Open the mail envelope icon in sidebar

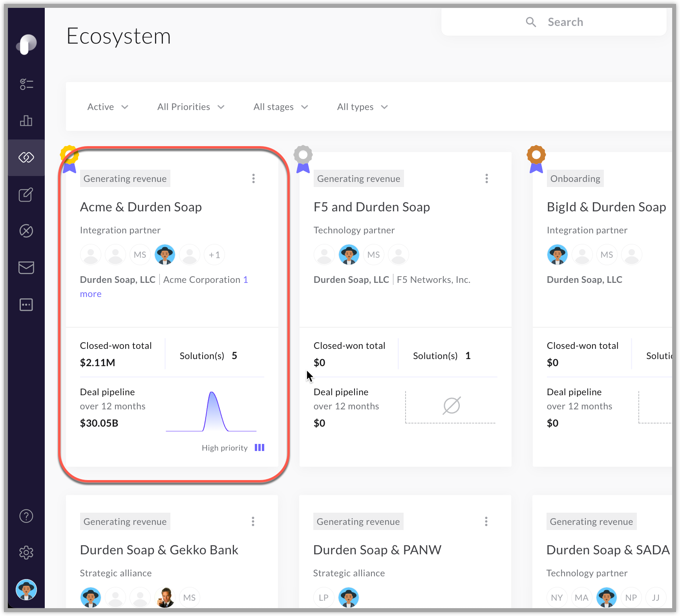point(26,268)
